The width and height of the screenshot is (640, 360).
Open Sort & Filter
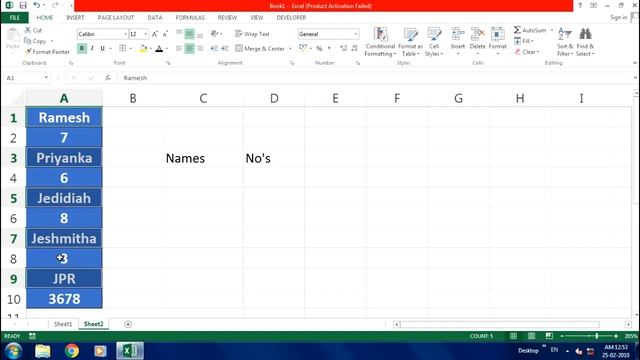click(565, 42)
